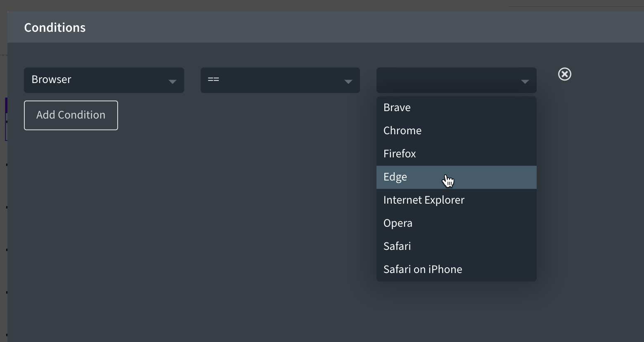Remove the Browser condition with the X icon
The width and height of the screenshot is (644, 342).
564,74
